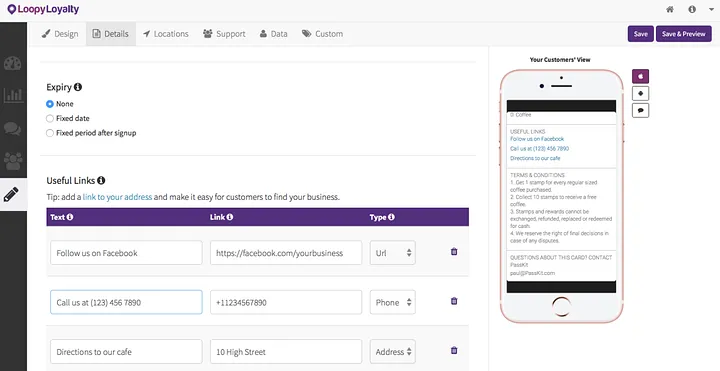Show message preview speech bubble icon

click(641, 111)
